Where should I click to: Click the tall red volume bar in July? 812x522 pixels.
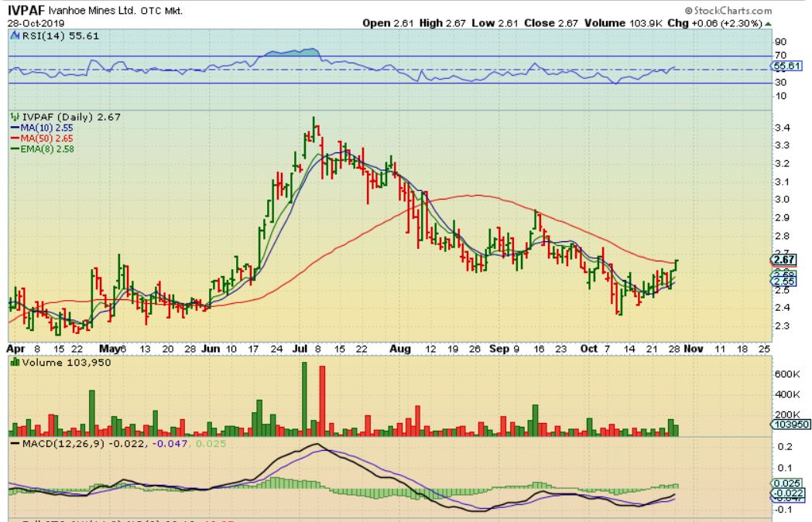[x=322, y=401]
